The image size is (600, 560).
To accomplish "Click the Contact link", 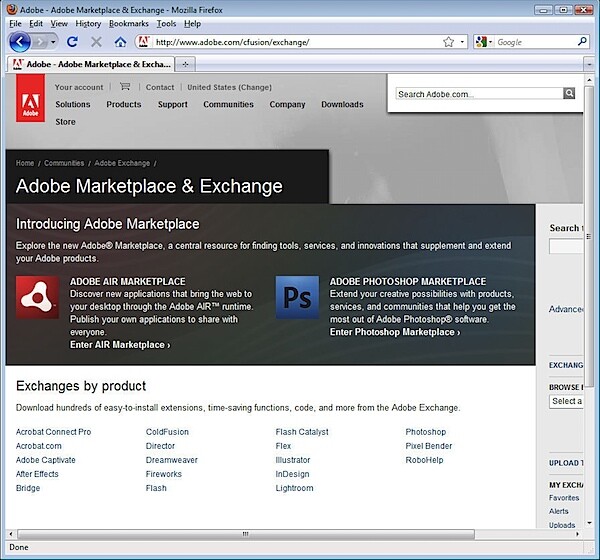I will tap(160, 87).
